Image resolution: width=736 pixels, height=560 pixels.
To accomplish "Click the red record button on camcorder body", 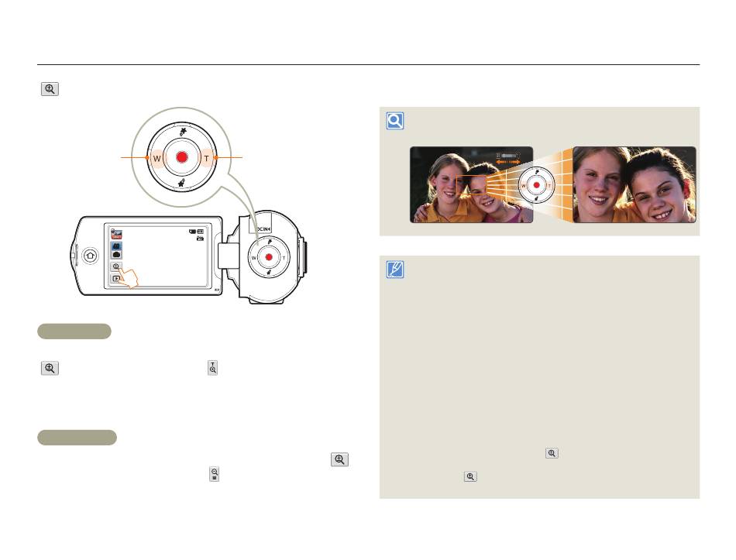I will [x=269, y=257].
